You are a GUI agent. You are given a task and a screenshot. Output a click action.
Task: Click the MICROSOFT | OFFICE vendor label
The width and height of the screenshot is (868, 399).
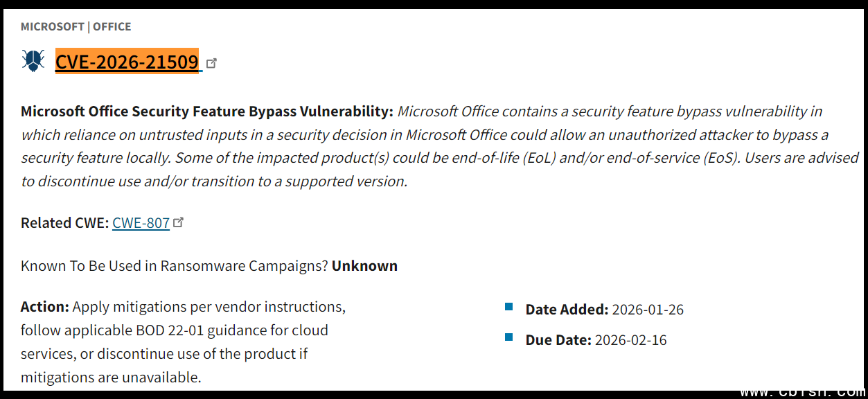(x=76, y=27)
